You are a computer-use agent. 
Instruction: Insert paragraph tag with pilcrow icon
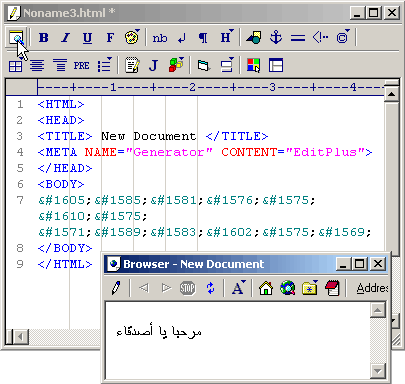[x=203, y=38]
